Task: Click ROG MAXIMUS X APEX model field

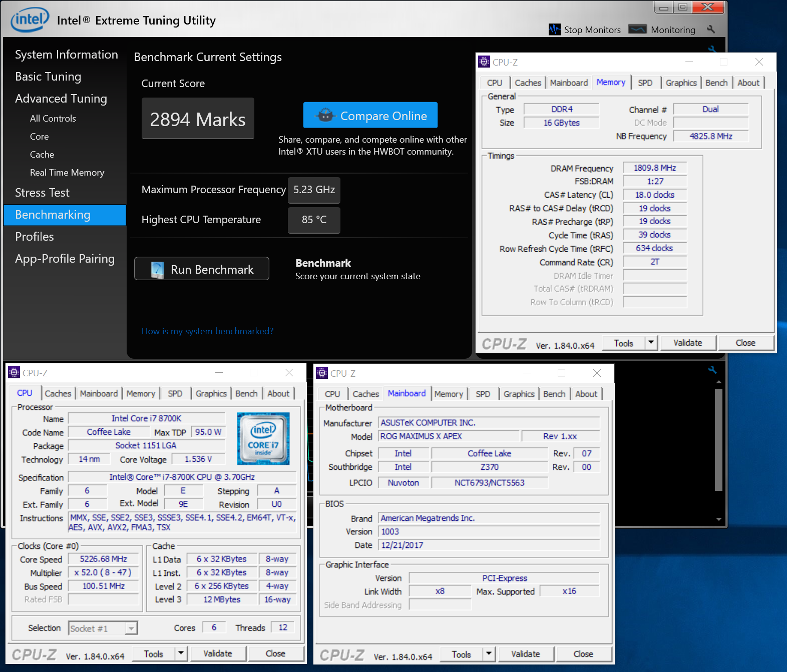Action: (448, 436)
